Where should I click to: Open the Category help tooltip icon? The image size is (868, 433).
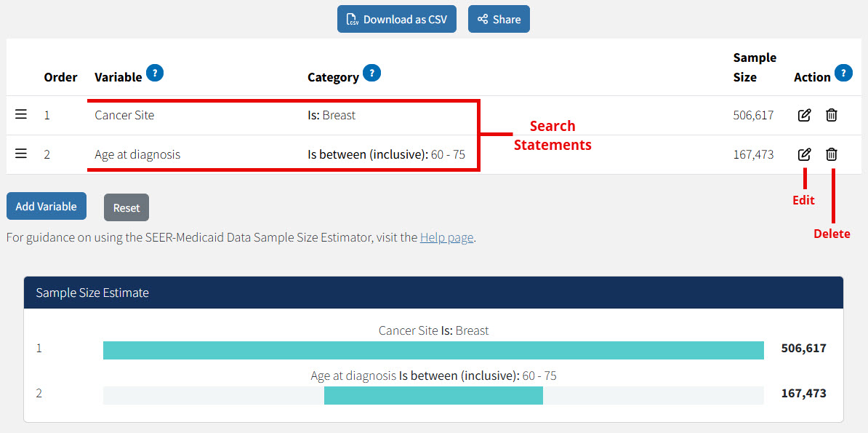[371, 73]
